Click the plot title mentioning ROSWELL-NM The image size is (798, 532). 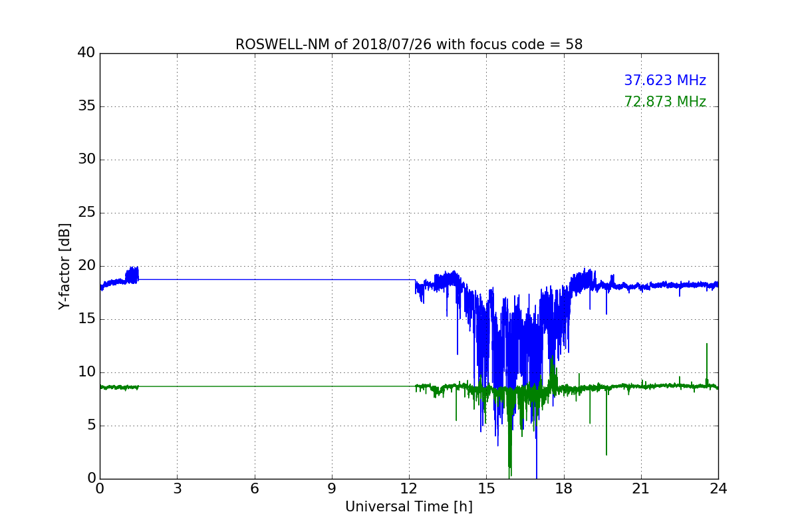409,45
